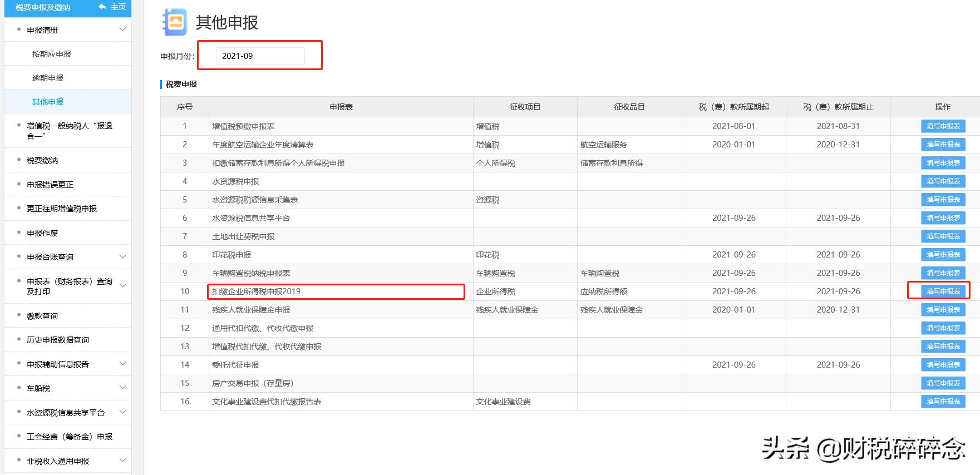This screenshot has height=475, width=980.
Task: Open the 申报作废 menu item
Action: [42, 233]
